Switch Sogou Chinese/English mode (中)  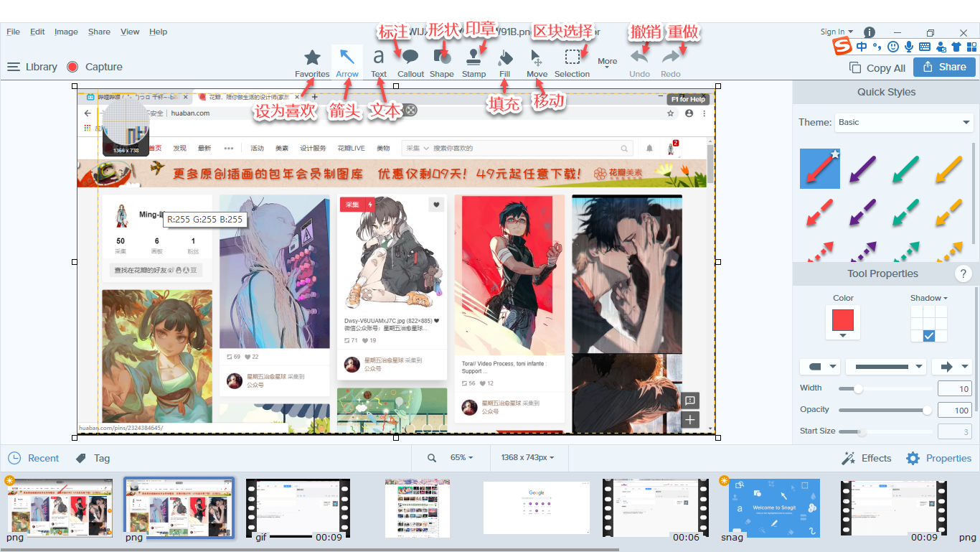tap(862, 47)
